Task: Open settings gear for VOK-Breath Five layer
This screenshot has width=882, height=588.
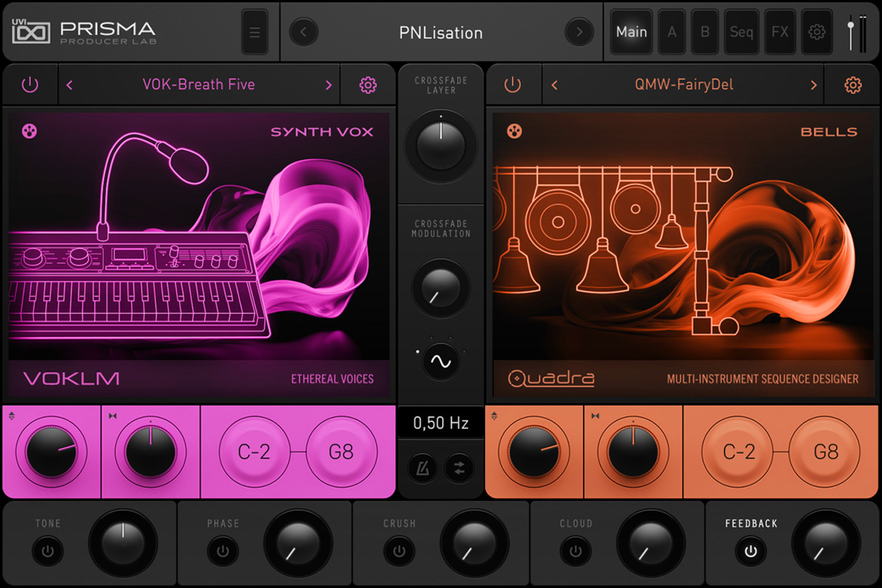Action: click(368, 85)
